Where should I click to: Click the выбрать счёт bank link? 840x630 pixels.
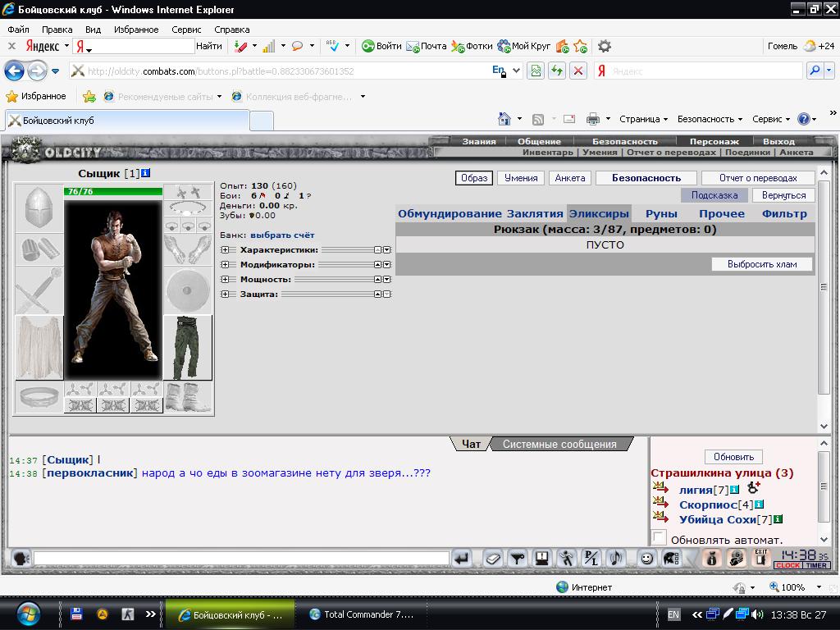click(x=282, y=235)
